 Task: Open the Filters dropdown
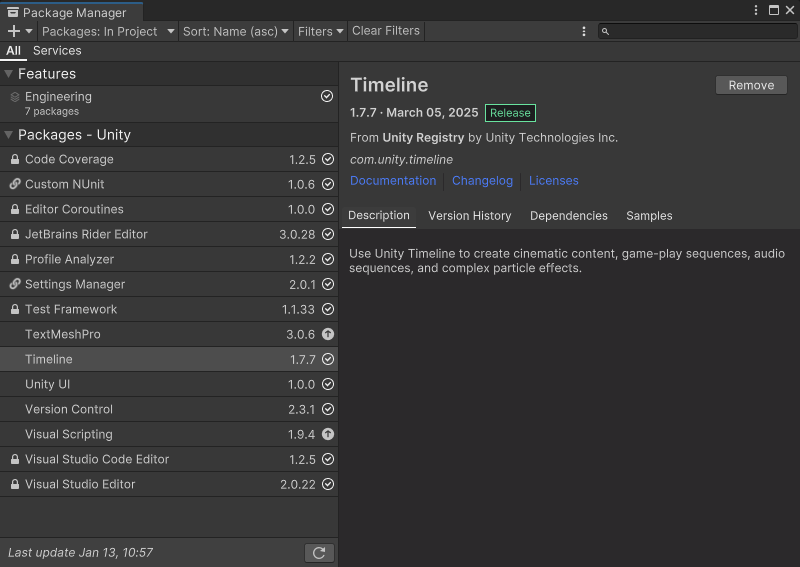[320, 31]
